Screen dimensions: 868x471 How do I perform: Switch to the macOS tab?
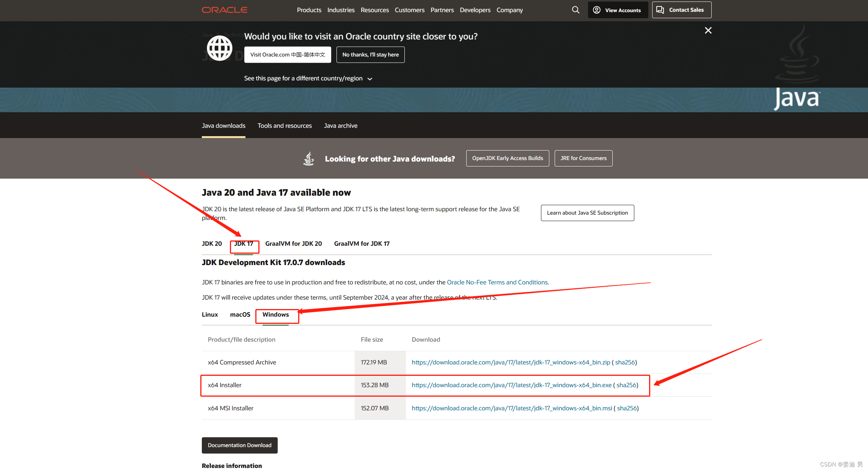click(x=240, y=314)
